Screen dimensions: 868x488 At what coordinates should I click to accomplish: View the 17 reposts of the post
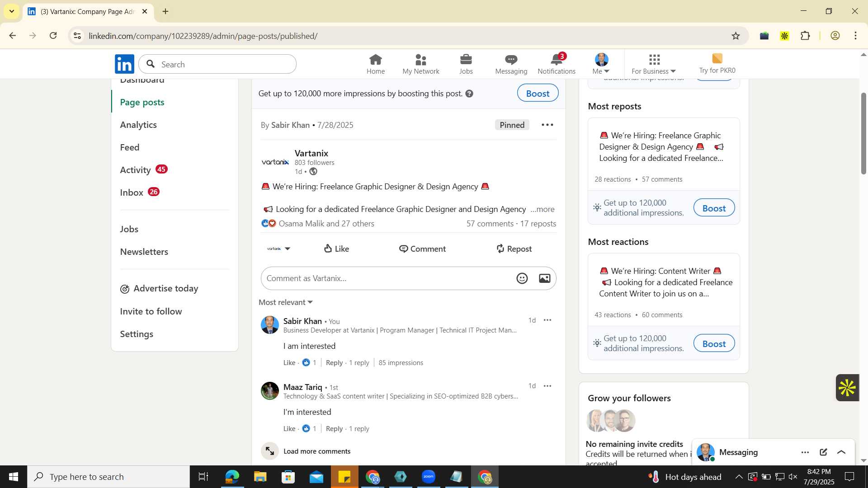pyautogui.click(x=538, y=224)
